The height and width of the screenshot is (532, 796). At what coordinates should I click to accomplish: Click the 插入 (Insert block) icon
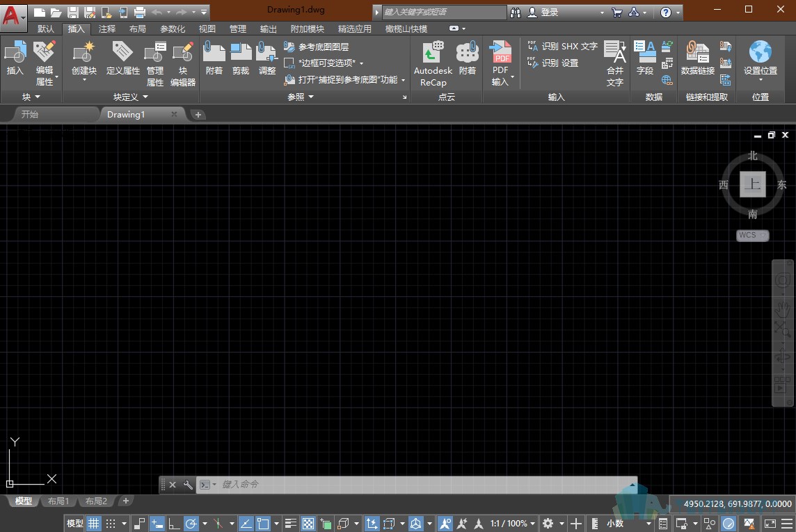(15, 52)
